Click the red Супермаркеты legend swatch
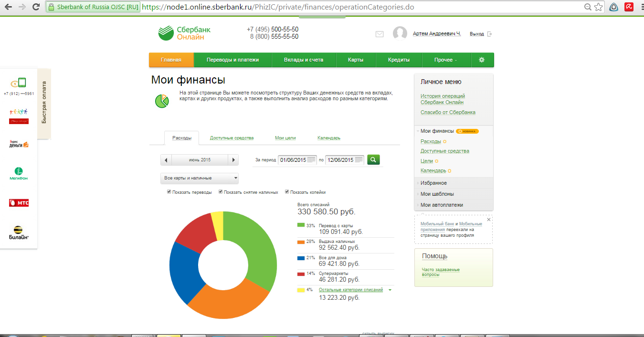 pyautogui.click(x=301, y=274)
